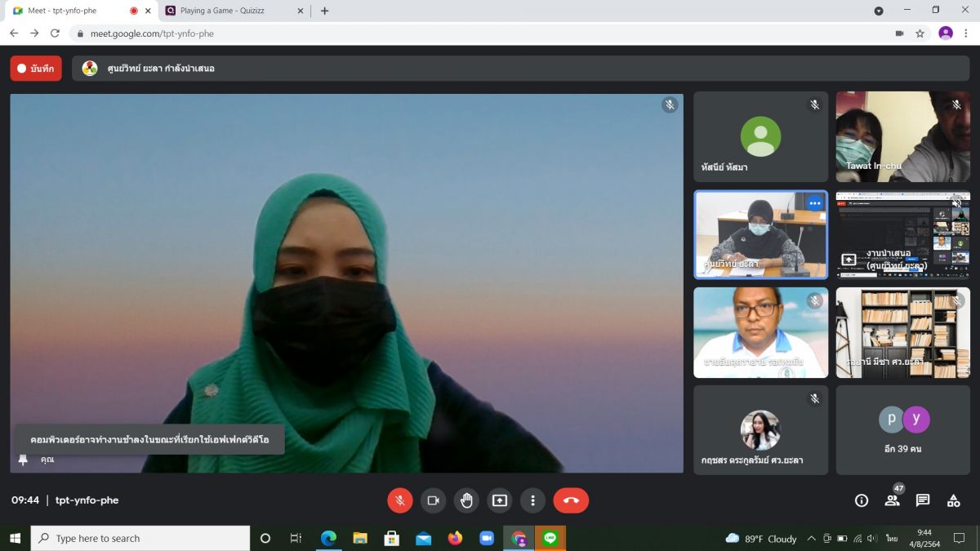
Task: Open a new browser tab
Action: 324,11
